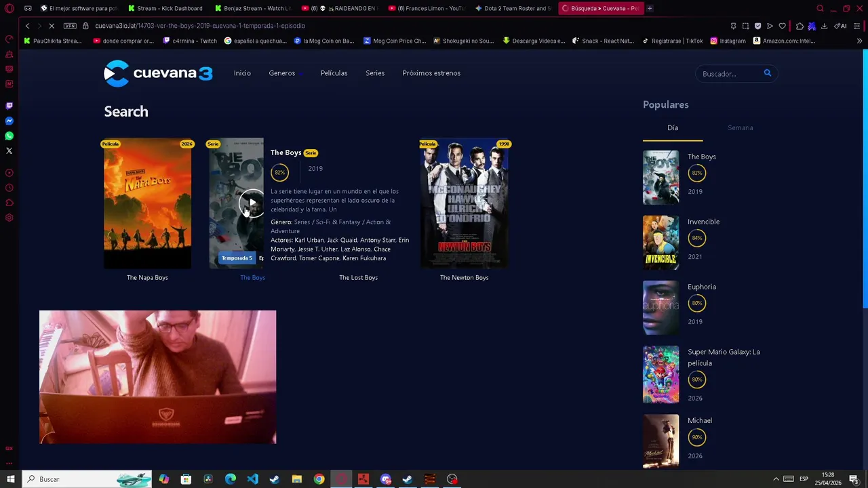Open Euphoria poster in Populares list
Image resolution: width=868 pixels, height=488 pixels.
click(660, 308)
